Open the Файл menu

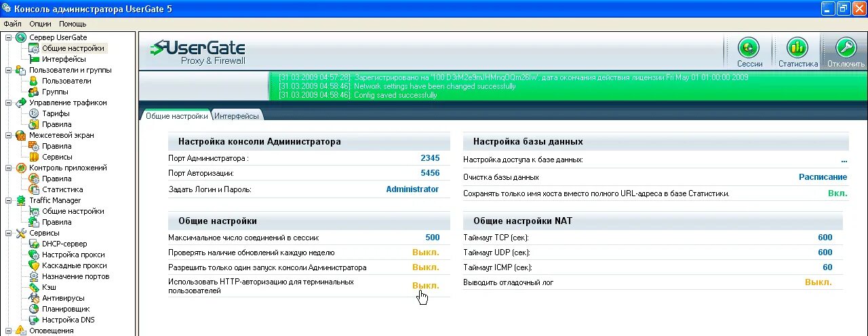[x=12, y=24]
